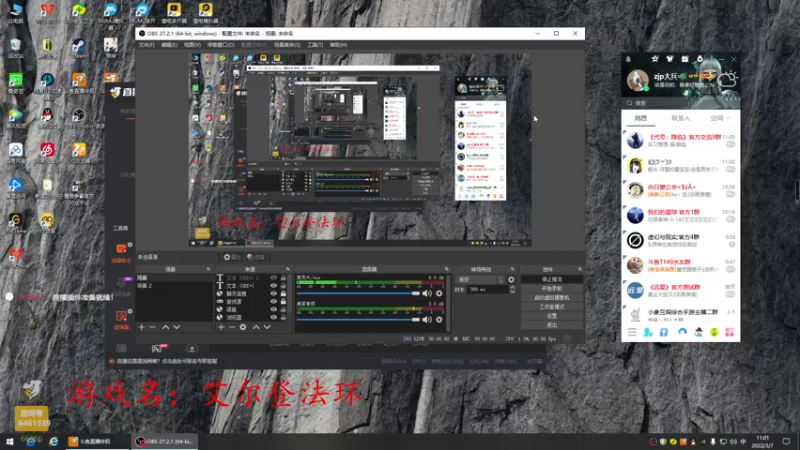Viewport: 800px width, 450px height.
Task: Toggle lock on 游戏源 source
Action: [283, 302]
